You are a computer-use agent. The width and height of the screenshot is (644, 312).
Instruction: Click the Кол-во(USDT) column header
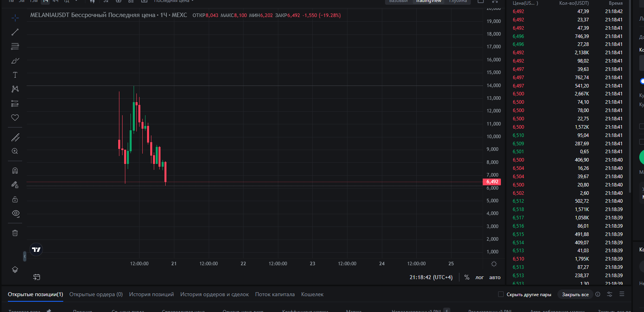574,3
